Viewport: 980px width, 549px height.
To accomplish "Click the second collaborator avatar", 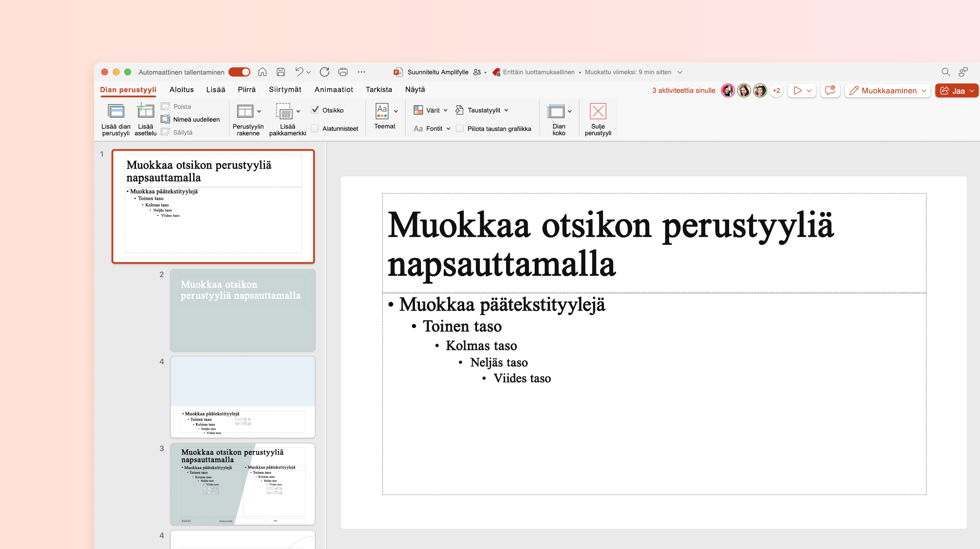I will pyautogui.click(x=744, y=91).
